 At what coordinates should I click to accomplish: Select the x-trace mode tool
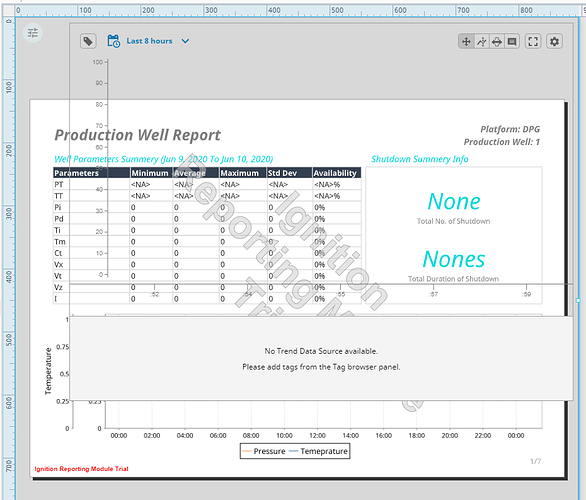click(481, 41)
